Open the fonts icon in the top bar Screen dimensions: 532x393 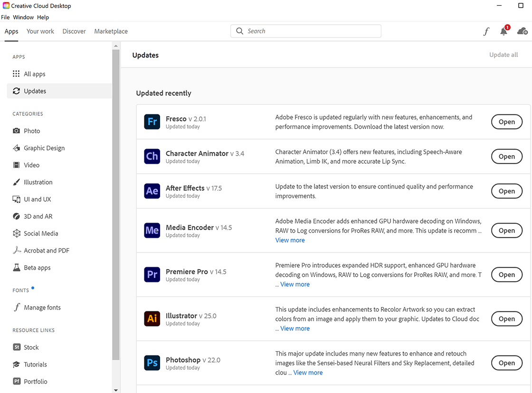(486, 31)
